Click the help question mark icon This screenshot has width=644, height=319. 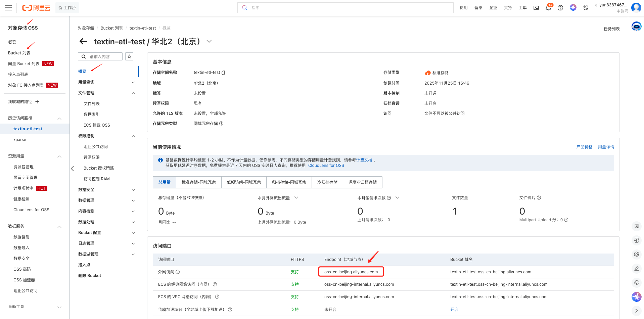click(560, 8)
